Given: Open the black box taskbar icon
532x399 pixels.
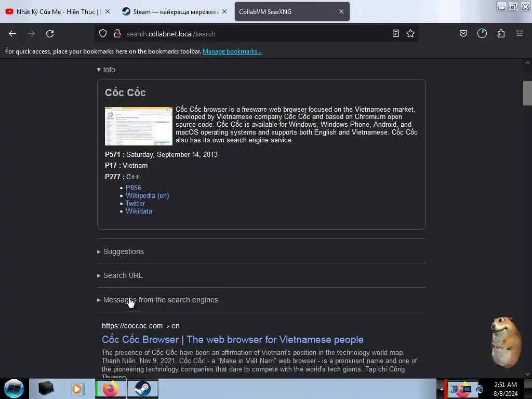Looking at the screenshot, I should tap(46, 389).
